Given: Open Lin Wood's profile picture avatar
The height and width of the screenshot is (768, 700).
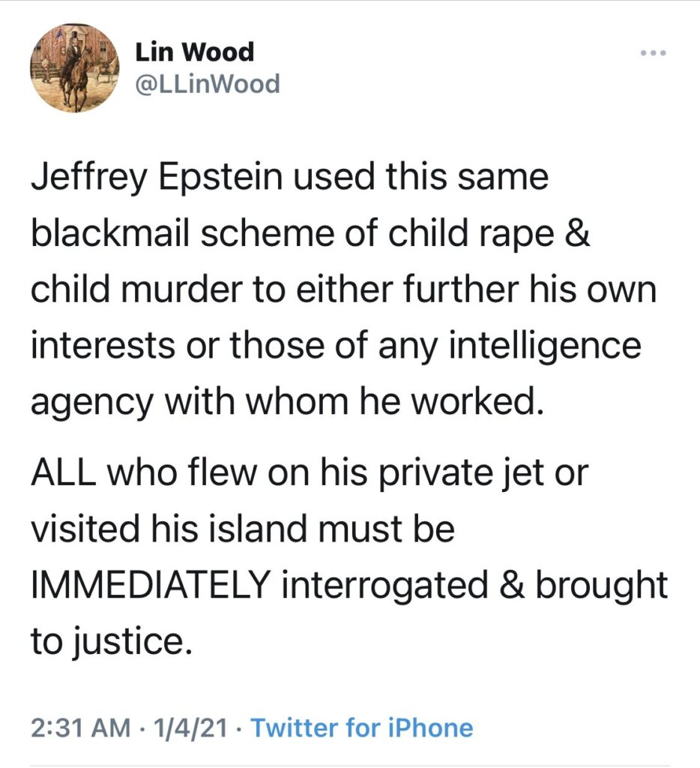Looking at the screenshot, I should pos(74,68).
